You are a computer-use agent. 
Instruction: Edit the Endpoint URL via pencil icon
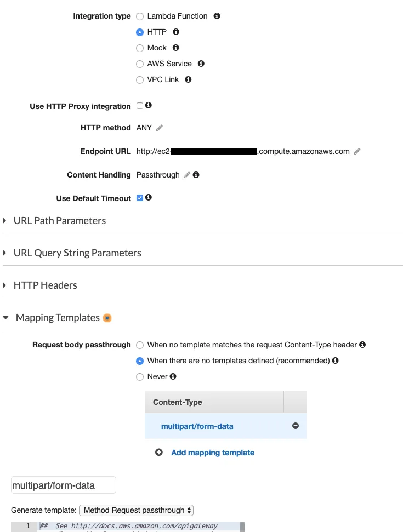pos(357,152)
